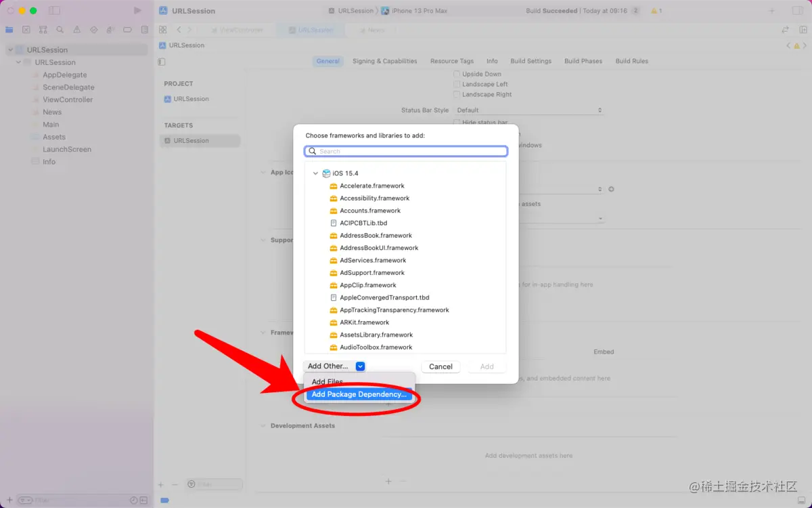Toggle the Hide status bar checkbox
Screen dimensions: 812x508
click(457, 123)
